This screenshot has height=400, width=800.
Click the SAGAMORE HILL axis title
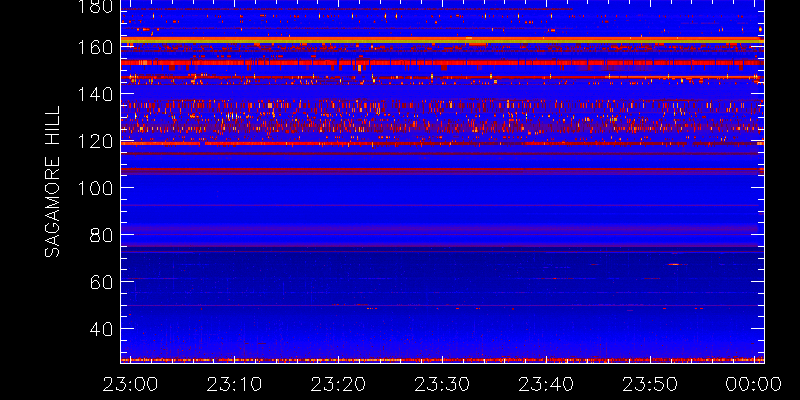(52, 181)
